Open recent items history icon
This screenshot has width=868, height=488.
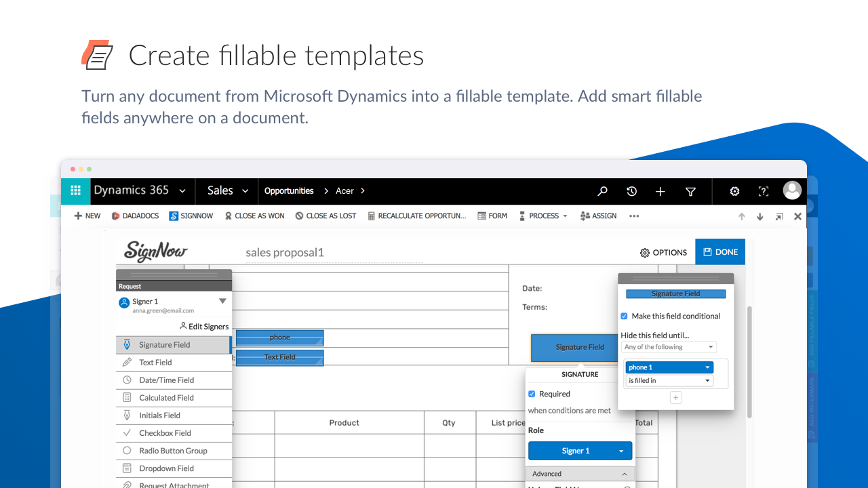pos(631,192)
